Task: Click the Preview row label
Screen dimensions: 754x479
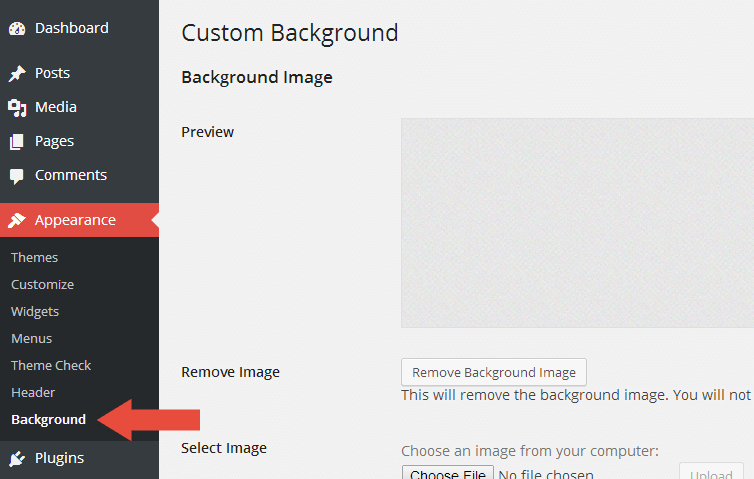Action: coord(207,132)
